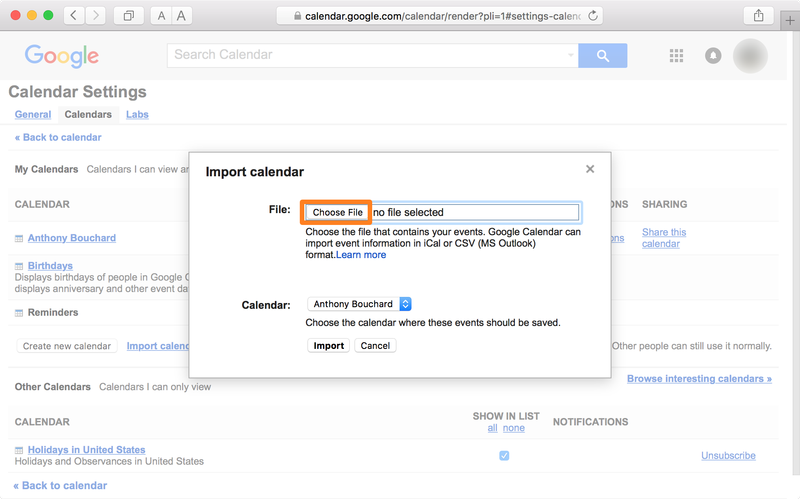Click the NOTIFICATIONS column header

tap(590, 422)
